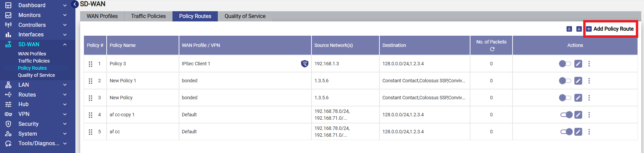Open more options menu for New Policy 1
The image size is (644, 153).
point(589,81)
